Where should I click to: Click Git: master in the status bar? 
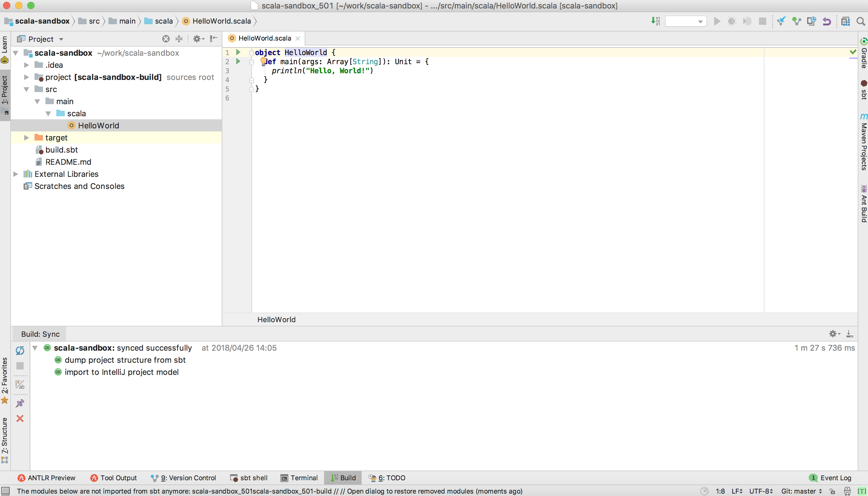click(799, 491)
